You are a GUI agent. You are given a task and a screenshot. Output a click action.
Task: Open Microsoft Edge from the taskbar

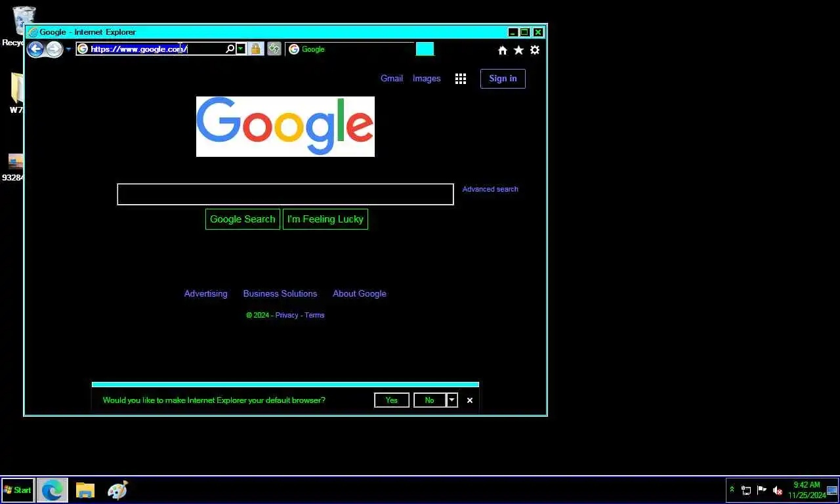tap(52, 490)
